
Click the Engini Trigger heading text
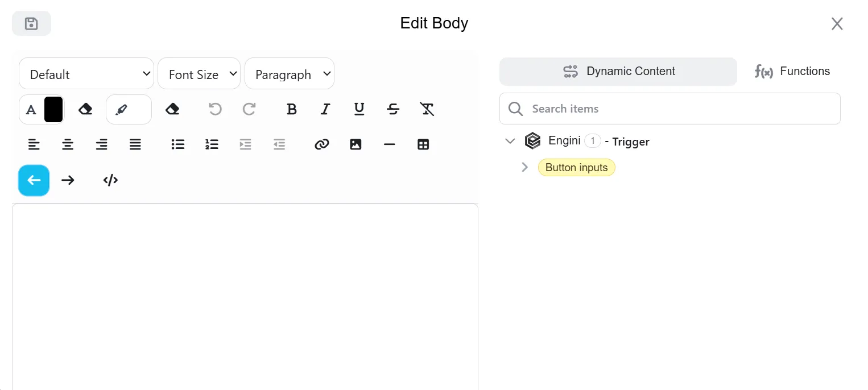point(599,141)
